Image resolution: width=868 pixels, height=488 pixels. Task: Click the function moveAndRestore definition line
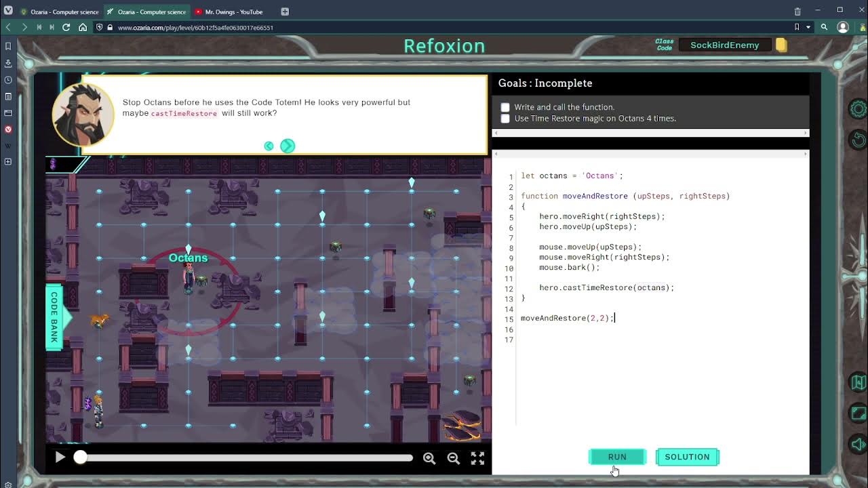tap(625, 196)
